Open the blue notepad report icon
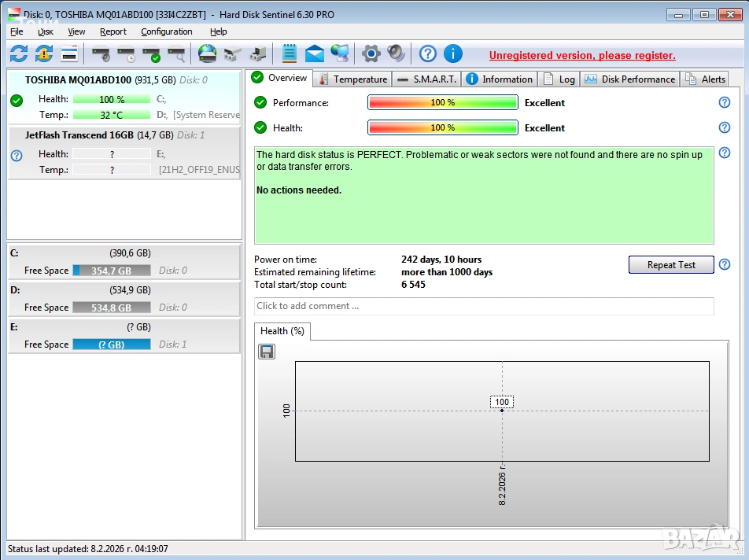The height and width of the screenshot is (560, 749). (289, 53)
